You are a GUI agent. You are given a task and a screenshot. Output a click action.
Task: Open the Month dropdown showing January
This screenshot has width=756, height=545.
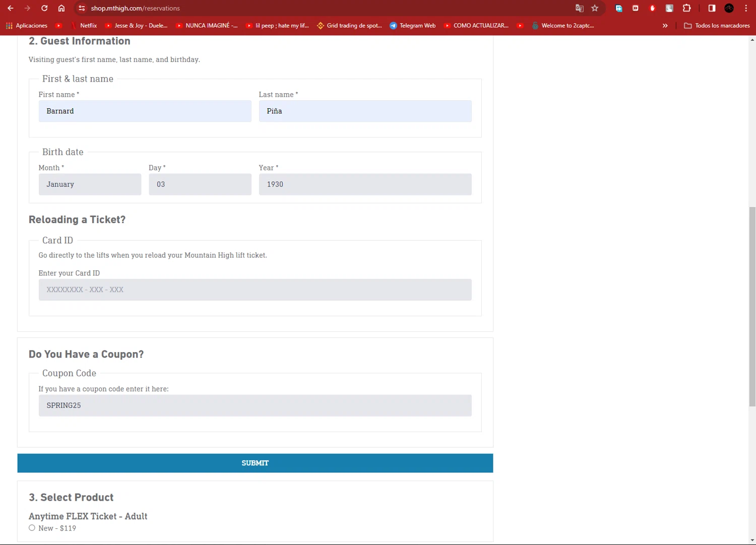click(90, 184)
